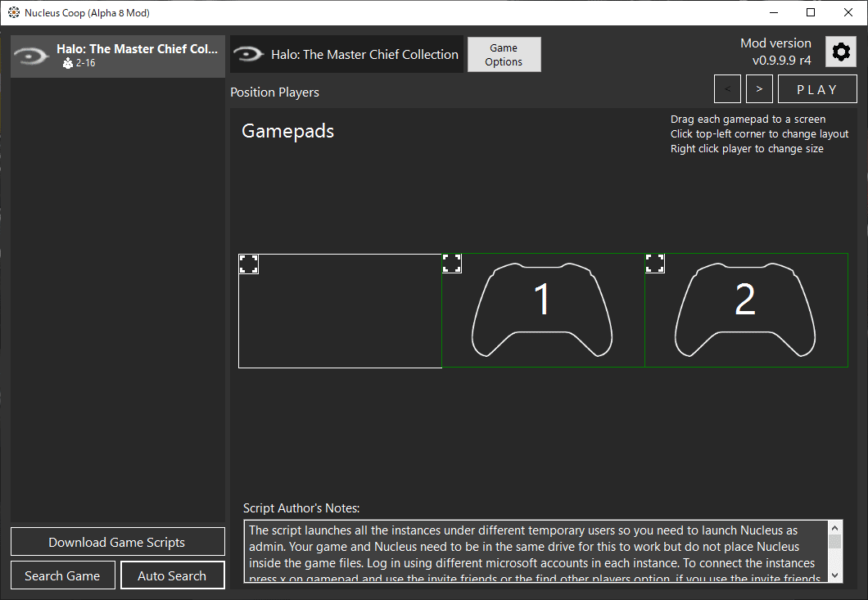
Task: Go to next step with > button
Action: pyautogui.click(x=759, y=90)
